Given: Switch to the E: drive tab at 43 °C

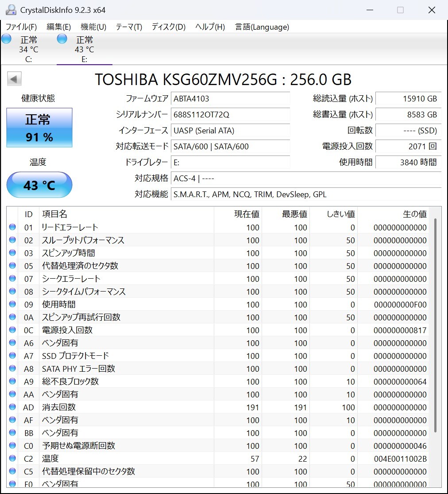Looking at the screenshot, I should pyautogui.click(x=85, y=49).
